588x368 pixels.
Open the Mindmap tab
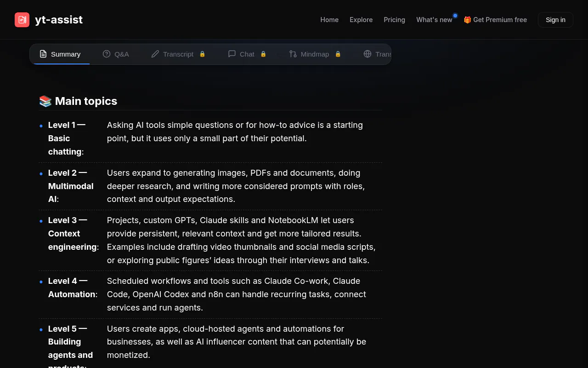pos(315,54)
